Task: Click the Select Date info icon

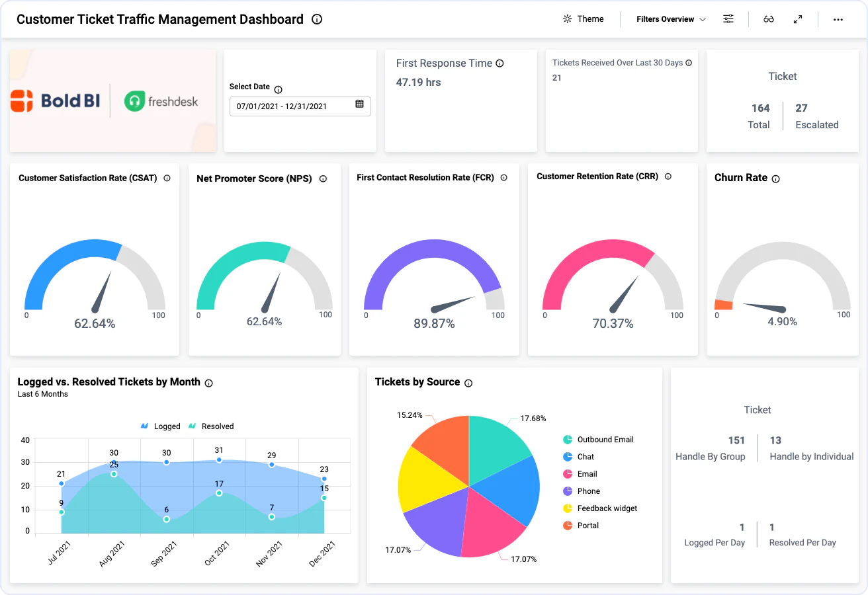Action: (278, 89)
